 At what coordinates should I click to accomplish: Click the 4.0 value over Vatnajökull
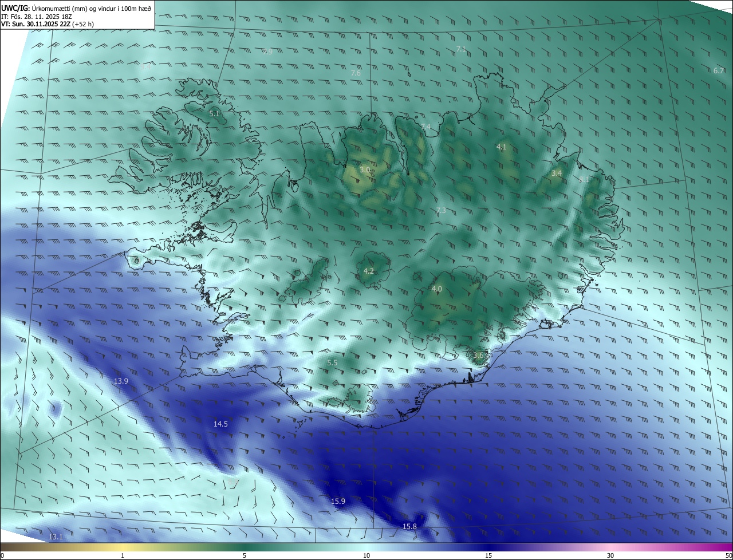[x=437, y=289]
